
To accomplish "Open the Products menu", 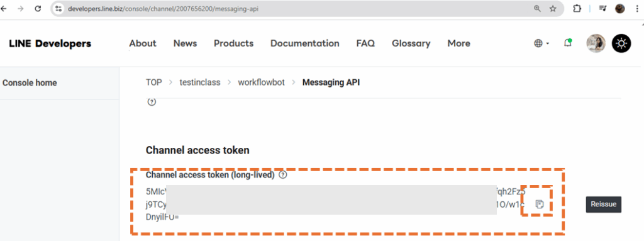I will (234, 43).
